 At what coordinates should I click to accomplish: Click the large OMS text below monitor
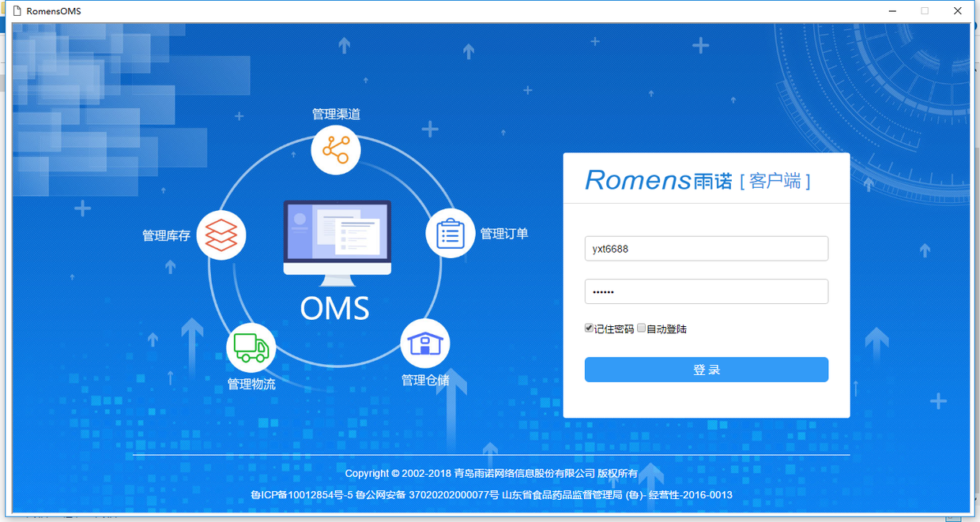[x=335, y=308]
